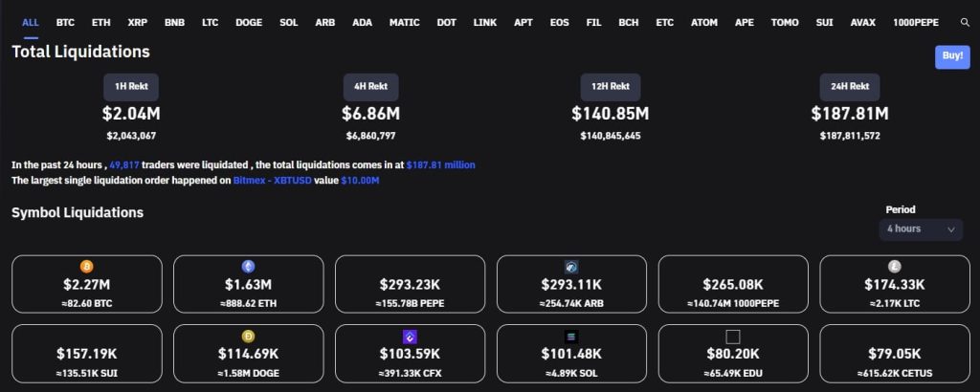
Task: Click the Dogecoin coin icon
Action: coord(248,338)
